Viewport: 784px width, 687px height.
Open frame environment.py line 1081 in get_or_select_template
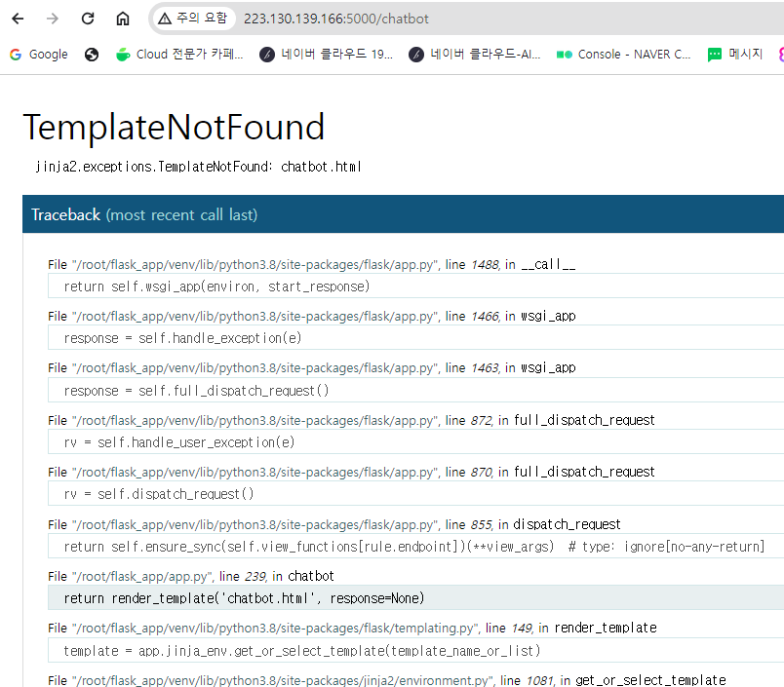click(386, 680)
